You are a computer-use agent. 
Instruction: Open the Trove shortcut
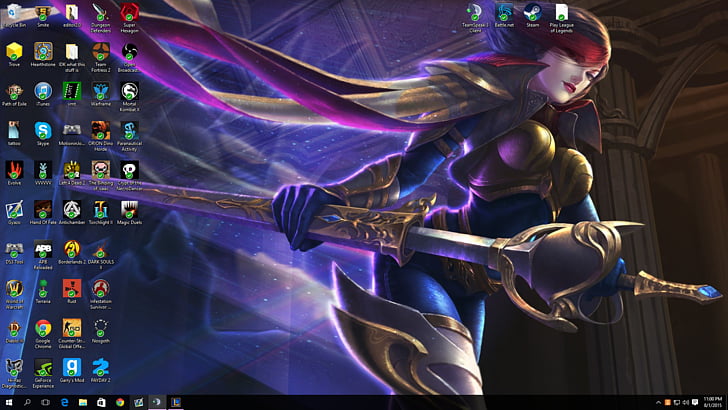point(14,55)
